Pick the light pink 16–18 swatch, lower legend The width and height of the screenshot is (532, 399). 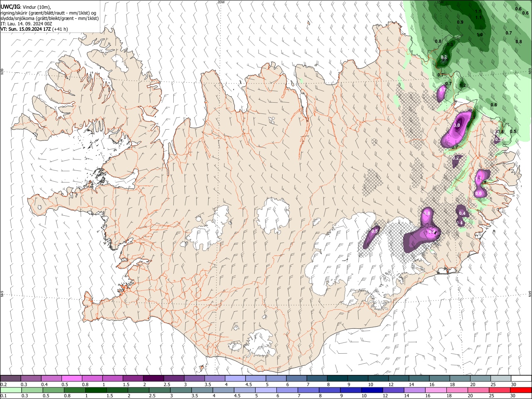pyautogui.click(x=435, y=390)
